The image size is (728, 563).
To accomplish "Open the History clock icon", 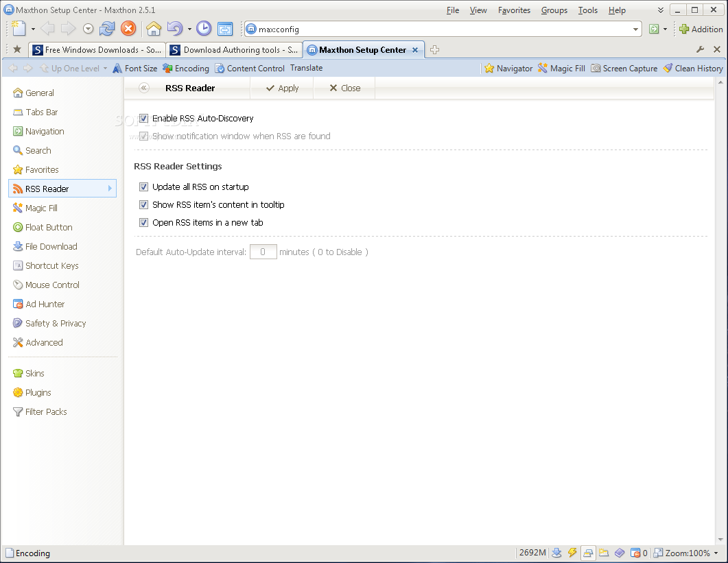I will click(204, 29).
